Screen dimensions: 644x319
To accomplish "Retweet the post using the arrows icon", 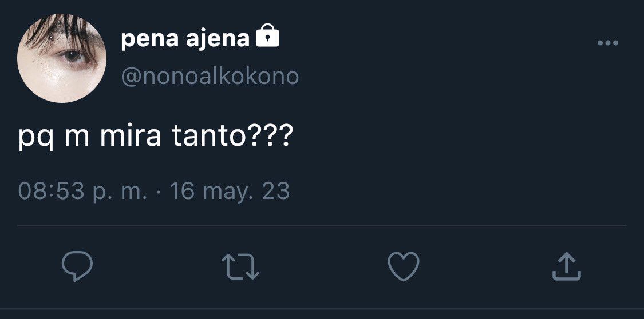I will (x=240, y=266).
